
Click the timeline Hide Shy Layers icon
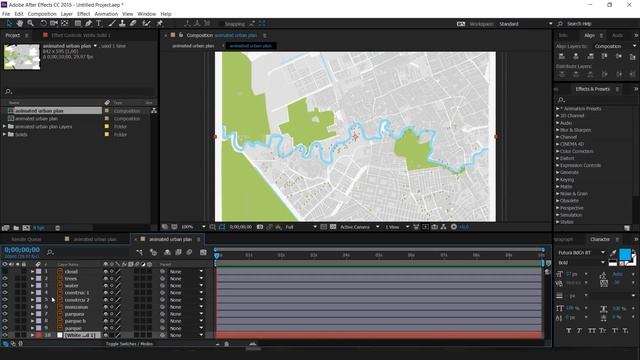tap(167, 253)
